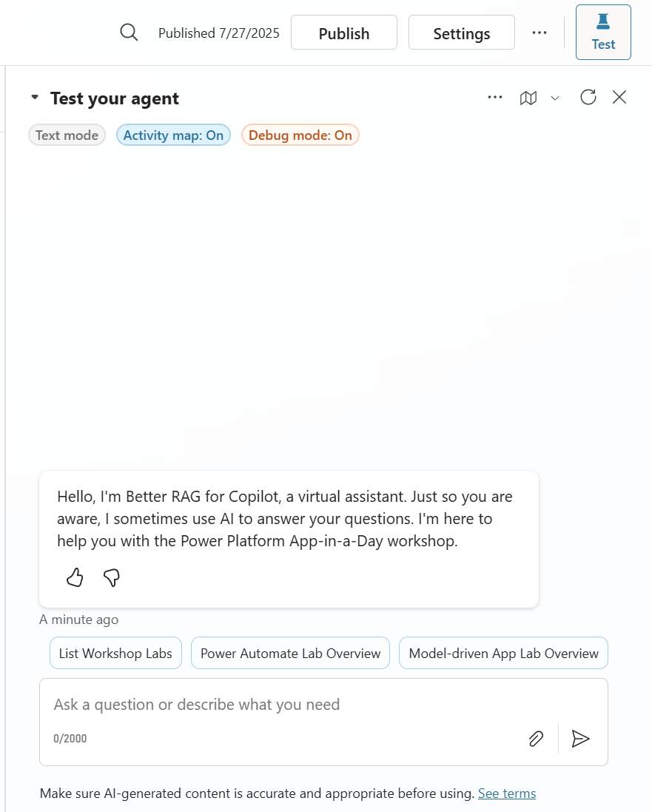Attach a file with paperclip icon
652x812 pixels.
pos(536,739)
